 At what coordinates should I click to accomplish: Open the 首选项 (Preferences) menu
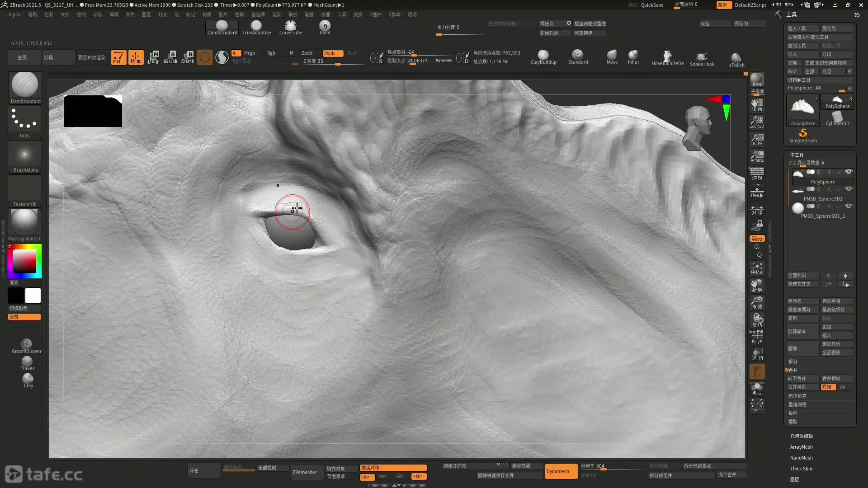pyautogui.click(x=258, y=14)
